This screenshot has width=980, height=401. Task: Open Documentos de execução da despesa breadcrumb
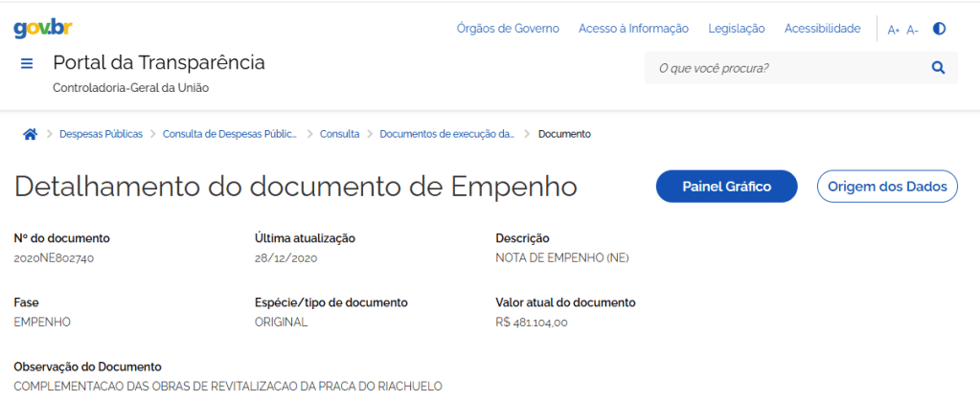446,134
